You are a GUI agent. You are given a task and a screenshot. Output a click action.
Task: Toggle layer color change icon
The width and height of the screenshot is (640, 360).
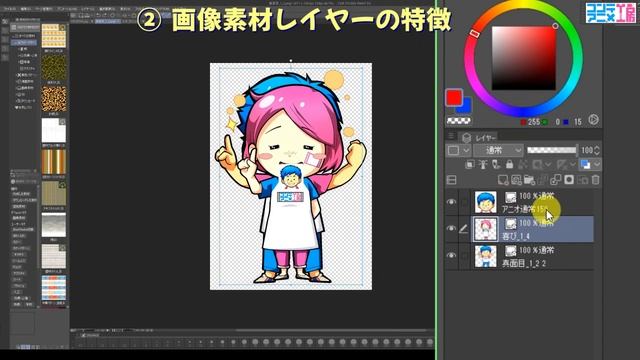click(x=586, y=164)
